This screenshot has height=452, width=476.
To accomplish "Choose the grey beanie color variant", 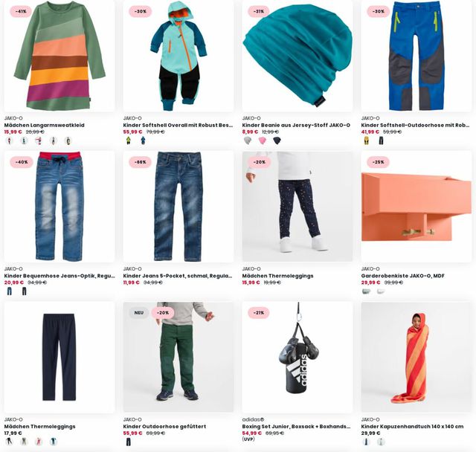I will 248,141.
